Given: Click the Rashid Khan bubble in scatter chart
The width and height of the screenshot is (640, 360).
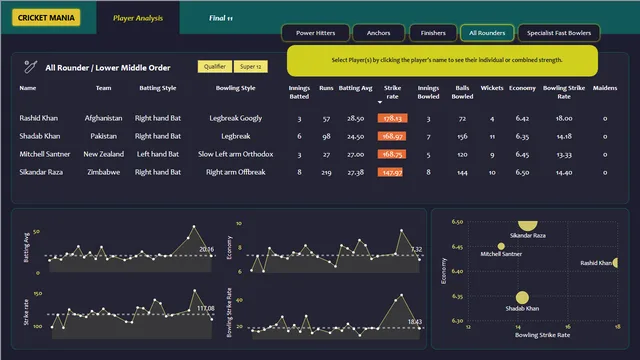Looking at the screenshot, I should tap(616, 263).
